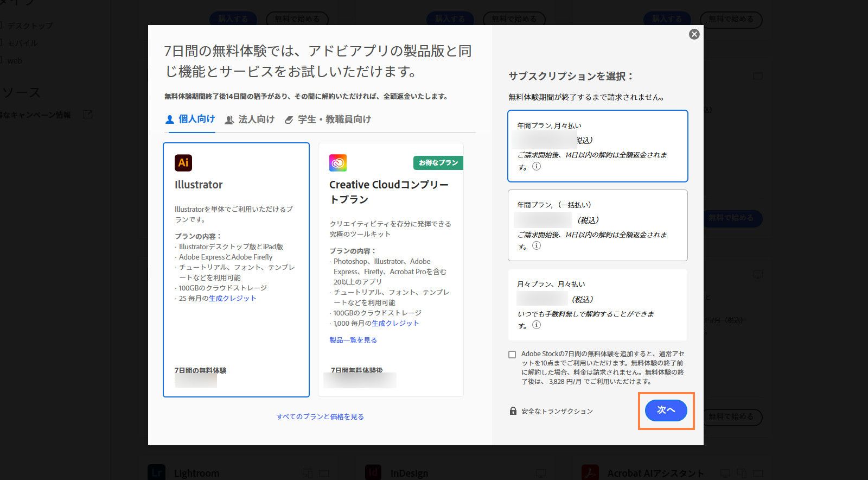Select the 年間プラン, 月々払い subscription option
868x480 pixels.
[598, 146]
